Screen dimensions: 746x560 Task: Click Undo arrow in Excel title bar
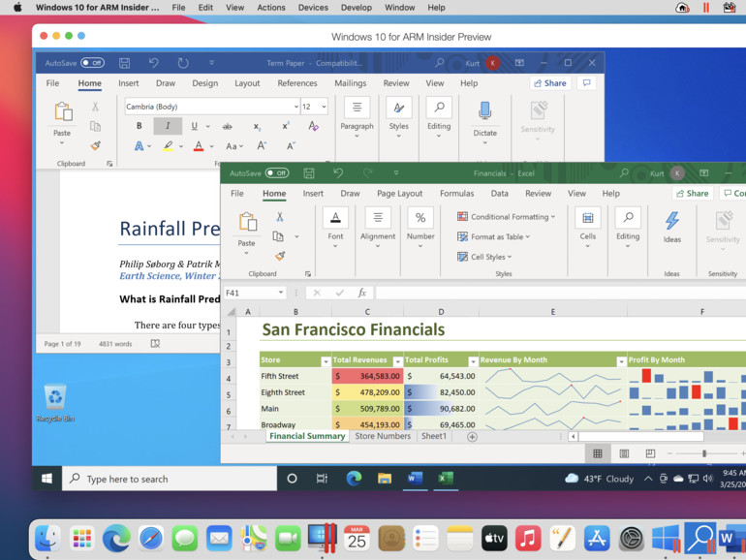tap(338, 173)
